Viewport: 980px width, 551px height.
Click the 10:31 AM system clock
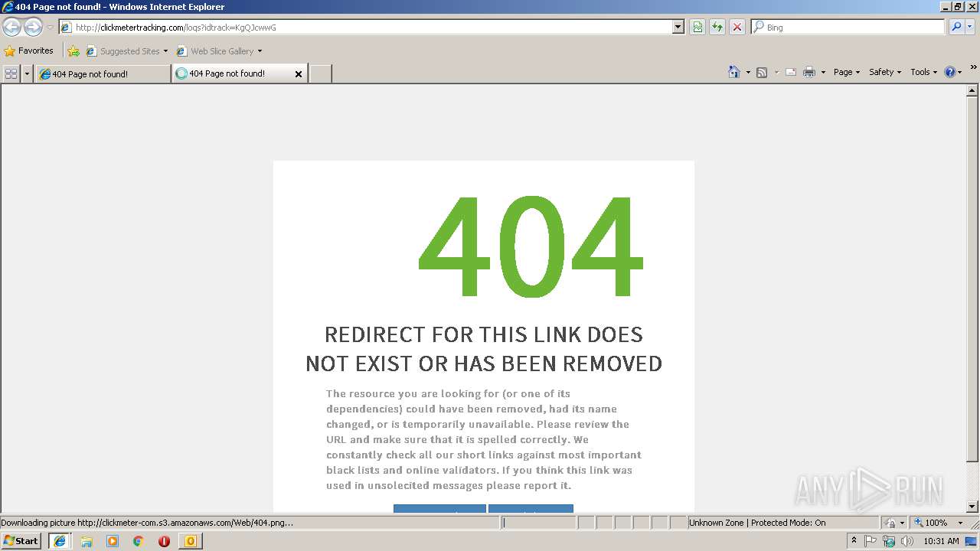point(941,541)
